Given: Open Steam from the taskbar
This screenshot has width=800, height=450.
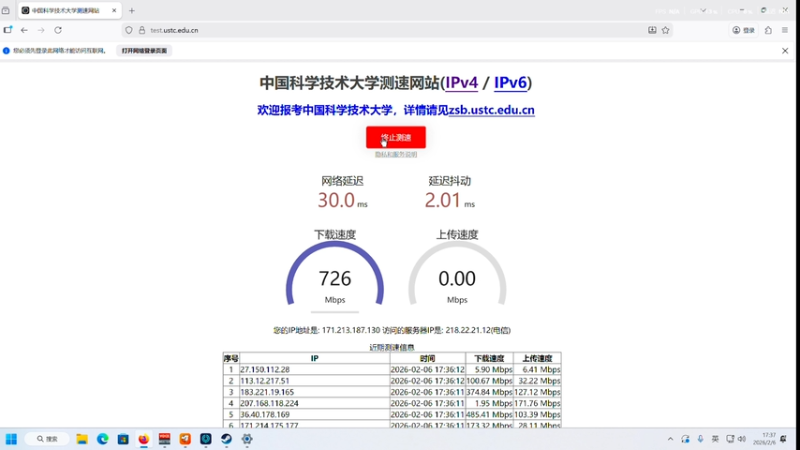Looking at the screenshot, I should (227, 439).
